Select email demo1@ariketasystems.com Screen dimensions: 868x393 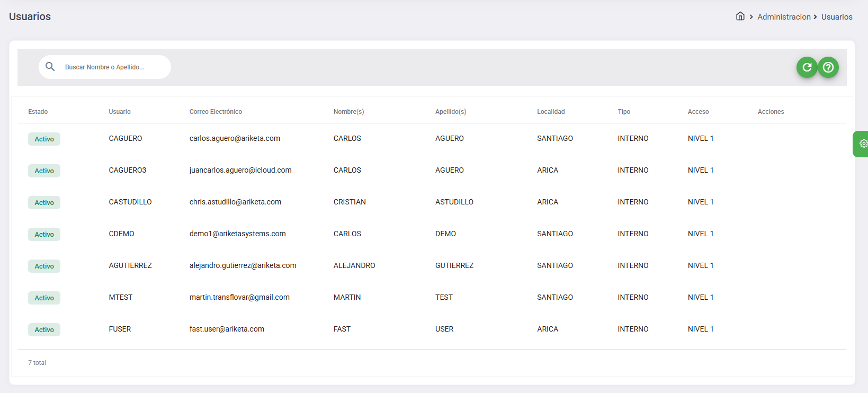pos(237,234)
